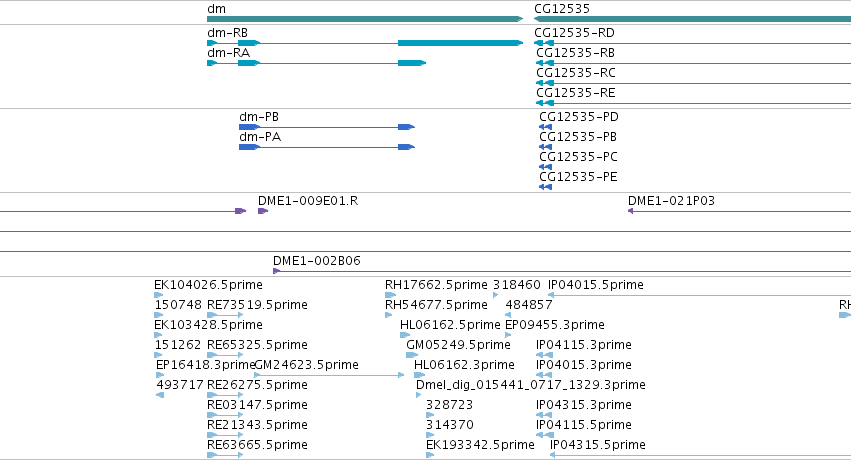This screenshot has width=851, height=460.
Task: Select the DME1-021P03 feature label
Action: click(x=671, y=201)
